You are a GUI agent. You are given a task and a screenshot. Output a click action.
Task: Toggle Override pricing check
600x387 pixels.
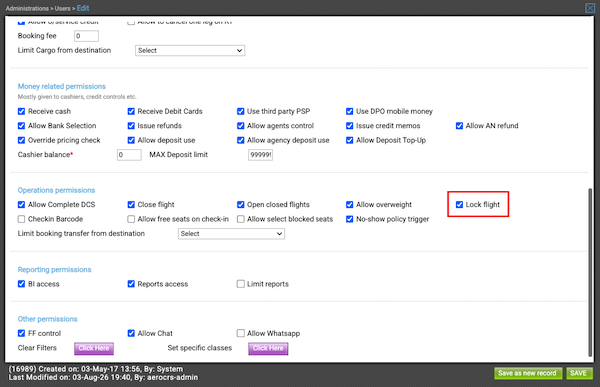click(x=21, y=140)
